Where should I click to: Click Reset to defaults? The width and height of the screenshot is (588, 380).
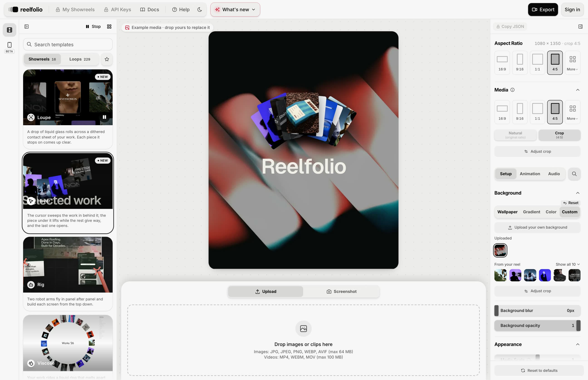(539, 370)
